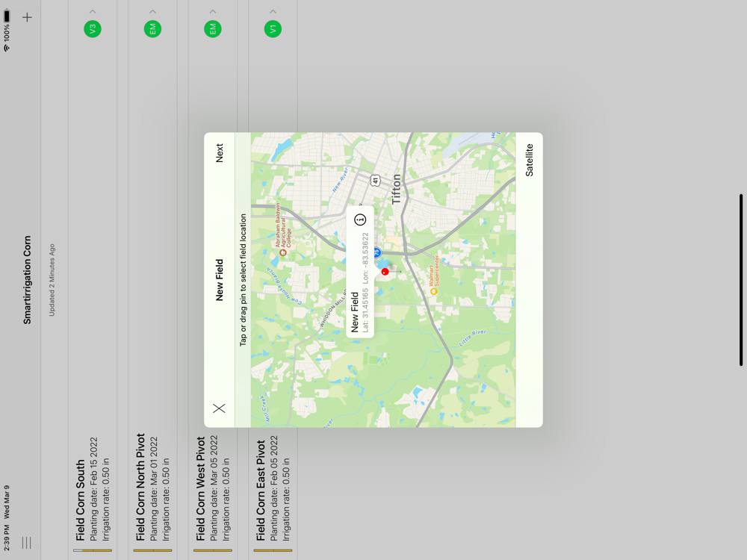The height and width of the screenshot is (560, 747).
Task: Tap the plus icon to add field
Action: (x=27, y=18)
